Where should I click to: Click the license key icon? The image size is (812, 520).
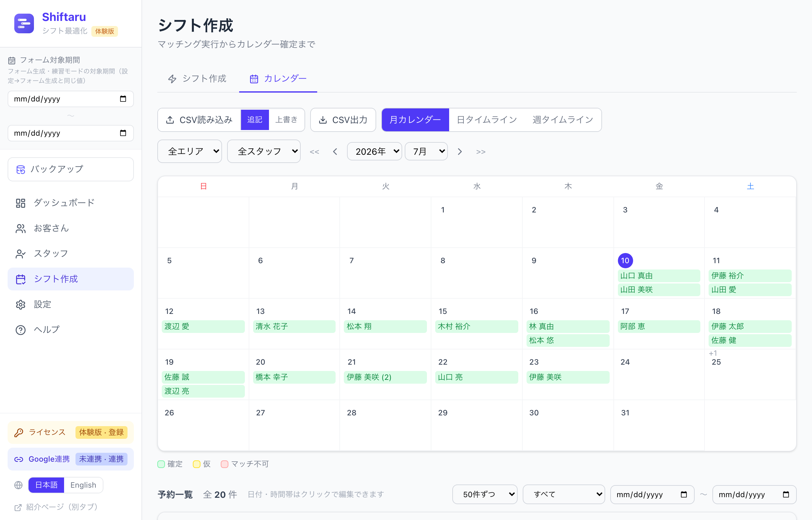coord(19,432)
